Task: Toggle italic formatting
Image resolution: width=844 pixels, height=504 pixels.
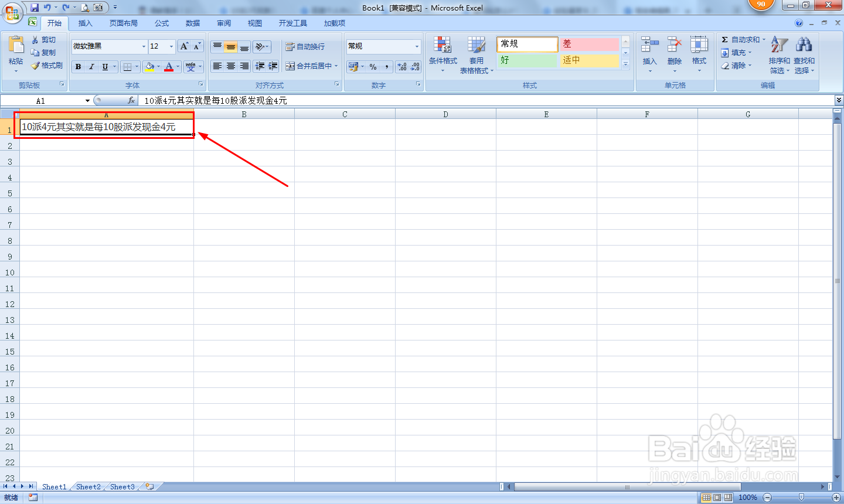Action: tap(91, 67)
